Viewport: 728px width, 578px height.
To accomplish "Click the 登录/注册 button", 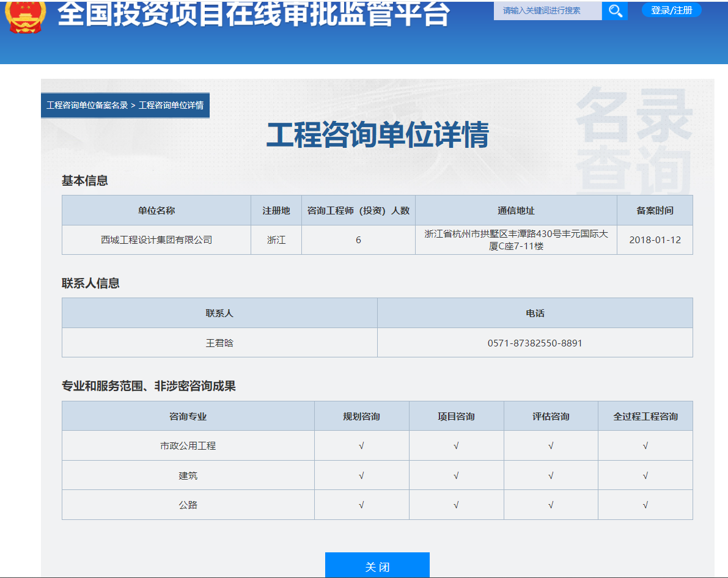I will pos(671,10).
